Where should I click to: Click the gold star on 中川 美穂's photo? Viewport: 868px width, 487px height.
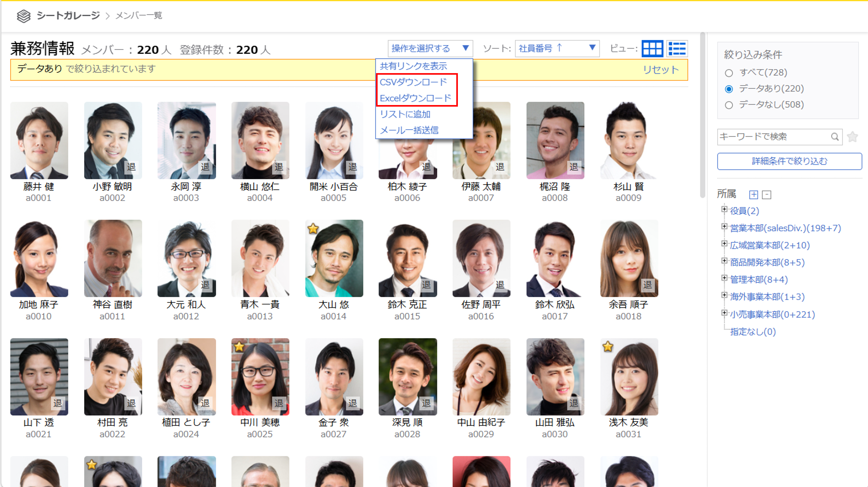click(x=239, y=346)
